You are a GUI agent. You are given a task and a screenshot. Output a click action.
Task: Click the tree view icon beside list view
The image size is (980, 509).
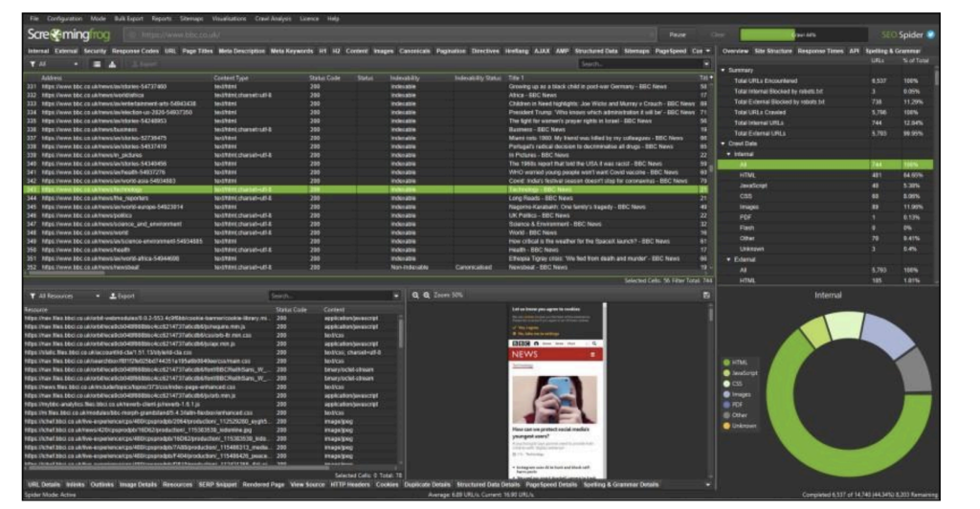coord(112,64)
